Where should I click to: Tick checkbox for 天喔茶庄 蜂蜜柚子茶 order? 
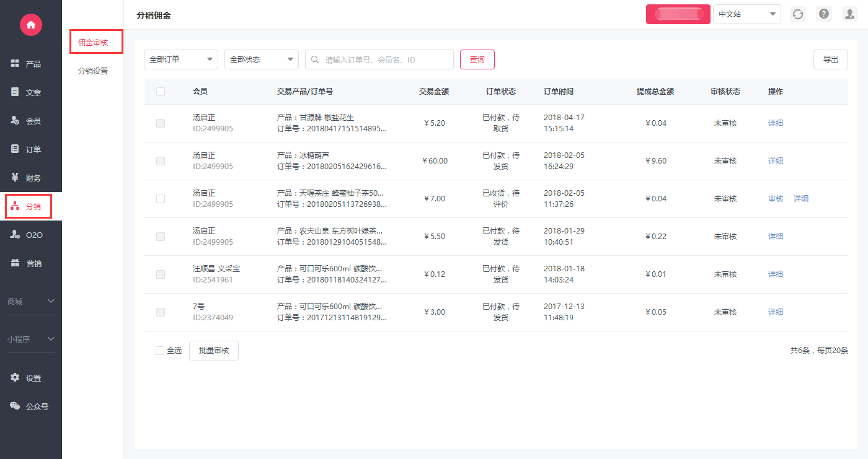click(161, 199)
